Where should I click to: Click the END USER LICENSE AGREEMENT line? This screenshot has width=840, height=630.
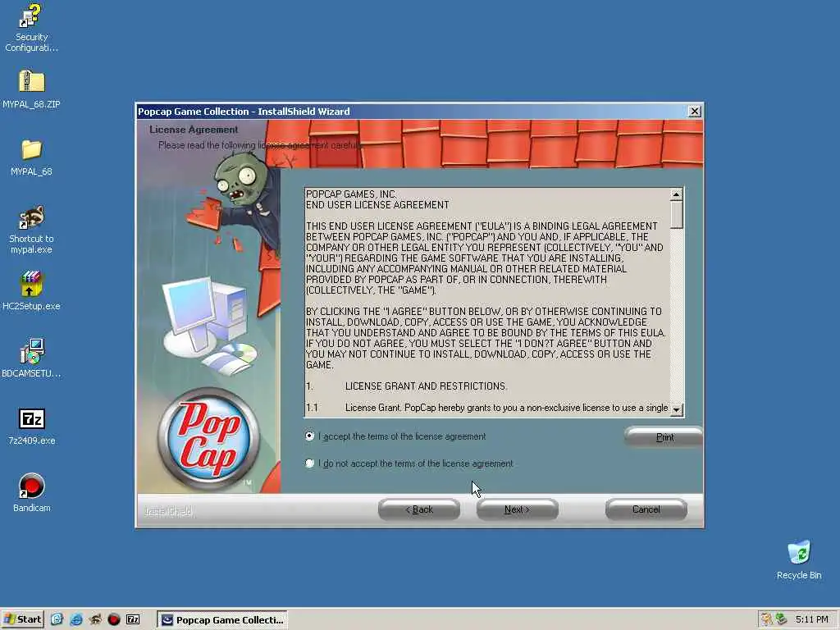[x=377, y=205]
